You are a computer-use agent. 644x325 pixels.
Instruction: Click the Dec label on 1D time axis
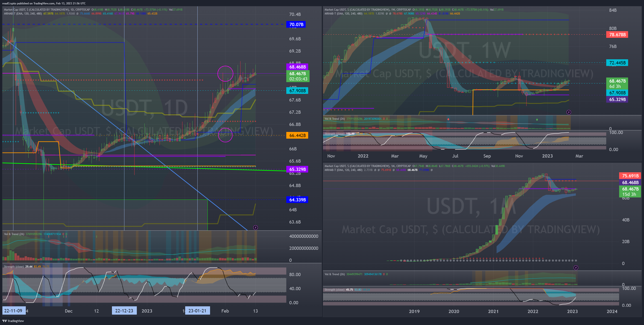click(68, 311)
